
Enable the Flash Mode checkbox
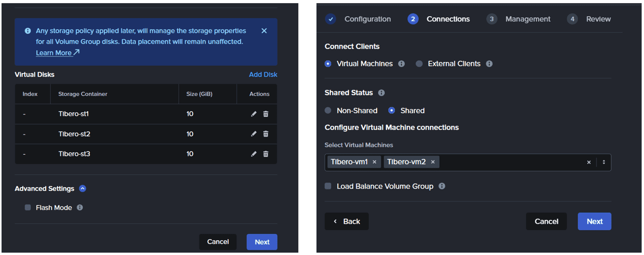[28, 207]
